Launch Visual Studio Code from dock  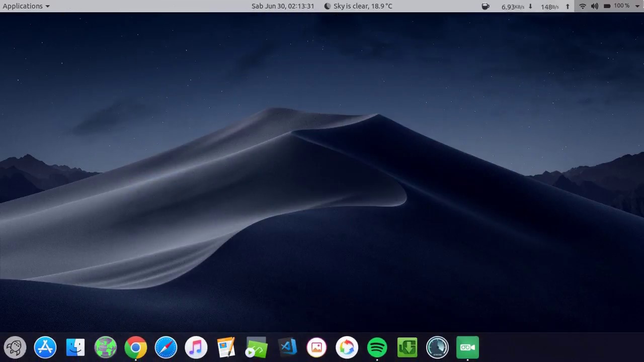287,347
